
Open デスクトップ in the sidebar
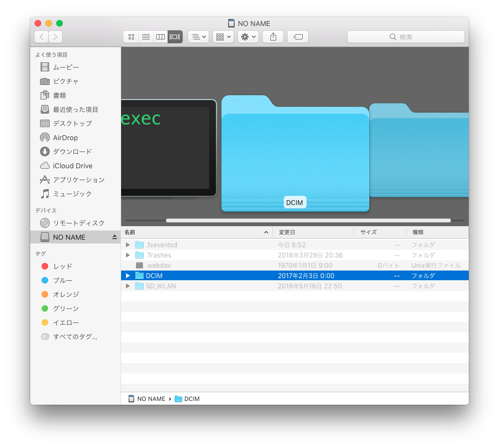point(75,123)
